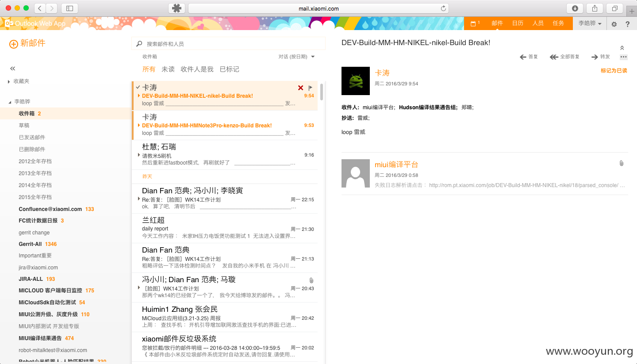Open the more actions ellipsis menu
Screen dimensions: 637x364
point(623,57)
